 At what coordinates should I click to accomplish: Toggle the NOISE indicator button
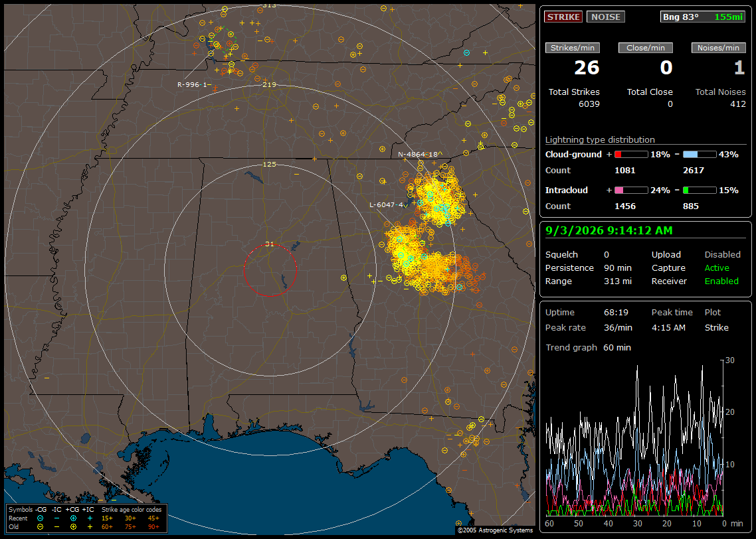[606, 17]
